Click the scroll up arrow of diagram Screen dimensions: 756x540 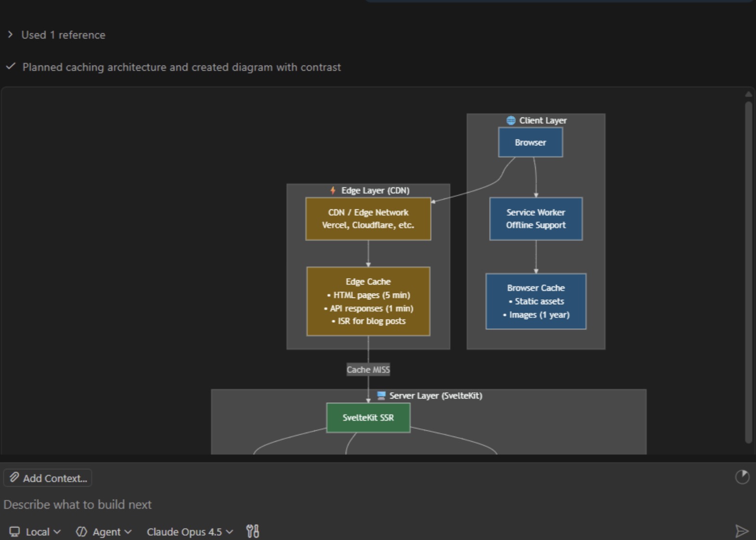point(748,94)
